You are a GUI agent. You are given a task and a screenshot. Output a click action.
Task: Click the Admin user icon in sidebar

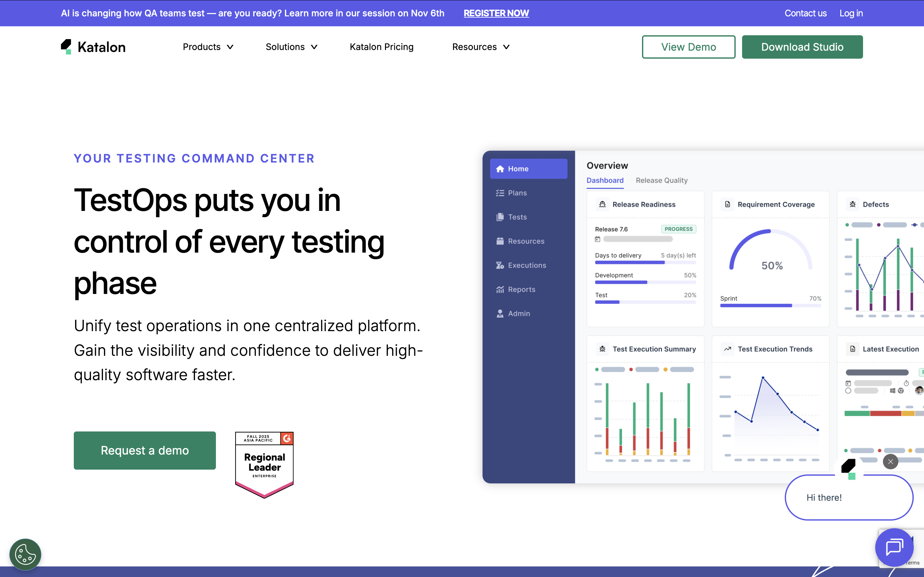(500, 314)
